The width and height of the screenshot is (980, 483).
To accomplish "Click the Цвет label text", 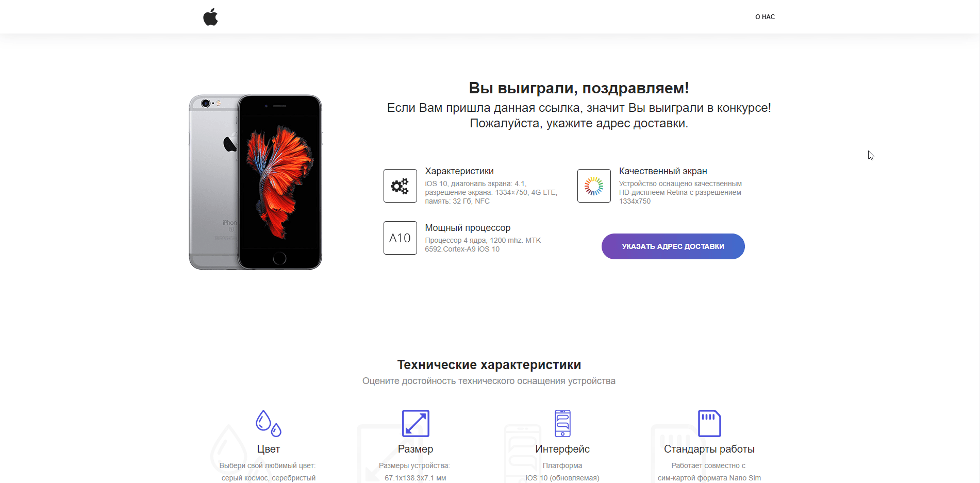I will coord(268,449).
